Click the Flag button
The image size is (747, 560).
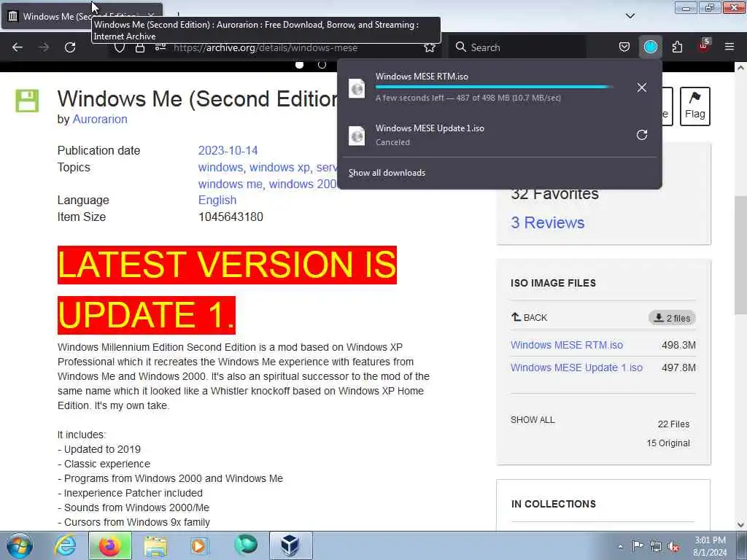click(694, 106)
